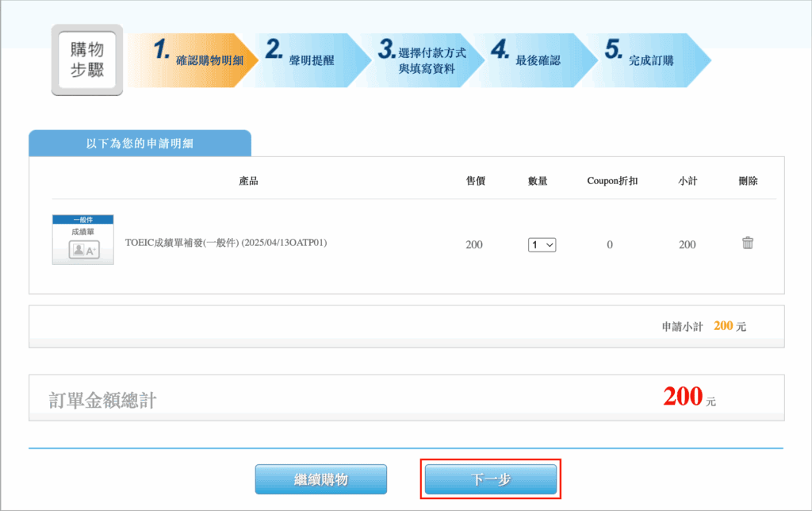The image size is (812, 511).
Task: Click the 產品 column header
Action: pos(248,181)
